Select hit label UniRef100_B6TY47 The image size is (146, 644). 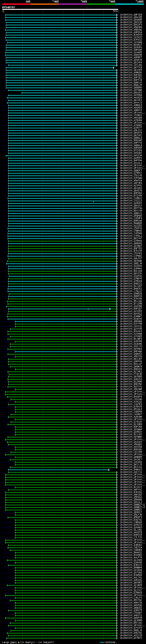pyautogui.click(x=131, y=238)
